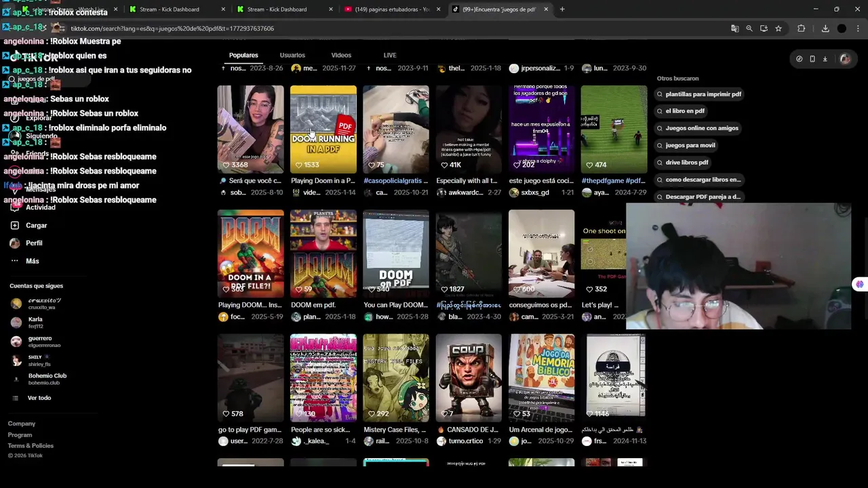Select suggestion 'juegos para movil'
This screenshot has height=488, width=868.
tap(686, 145)
